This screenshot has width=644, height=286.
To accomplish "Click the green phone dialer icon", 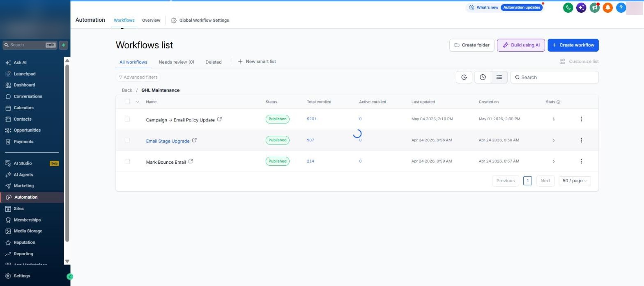I will pyautogui.click(x=568, y=7).
